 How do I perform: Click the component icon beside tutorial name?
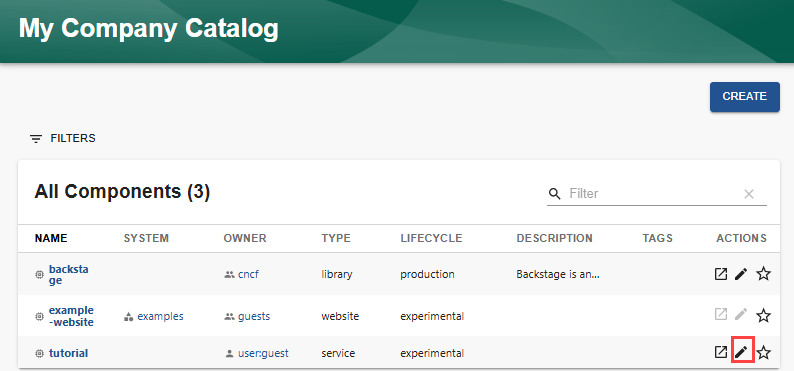coord(39,354)
